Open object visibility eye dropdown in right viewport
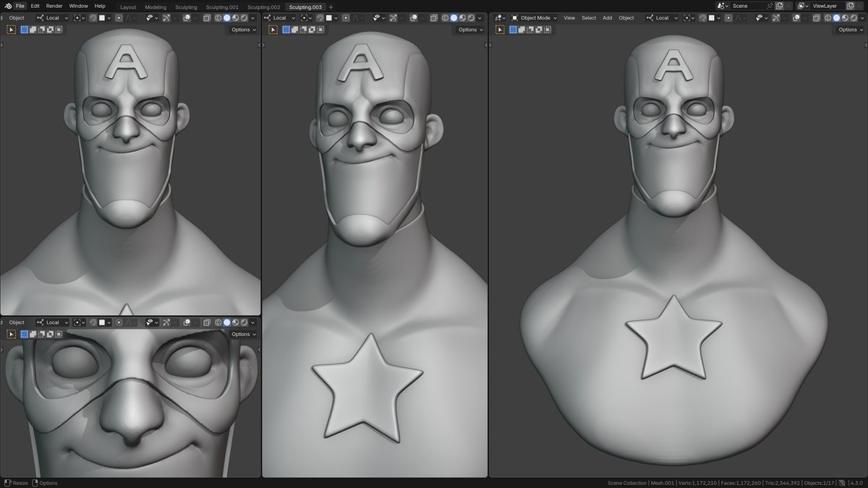Screen dimensions: 868x488 pos(762,18)
